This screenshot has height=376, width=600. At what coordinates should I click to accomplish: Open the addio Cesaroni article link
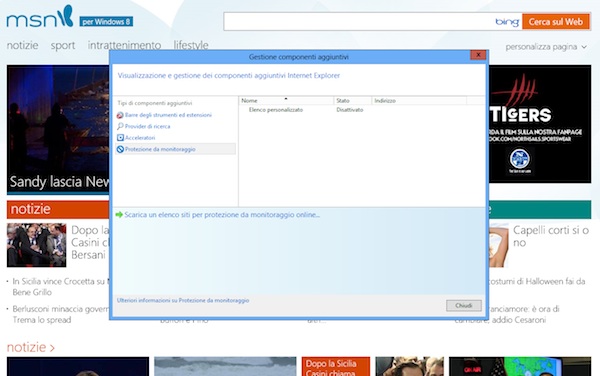coord(524,314)
